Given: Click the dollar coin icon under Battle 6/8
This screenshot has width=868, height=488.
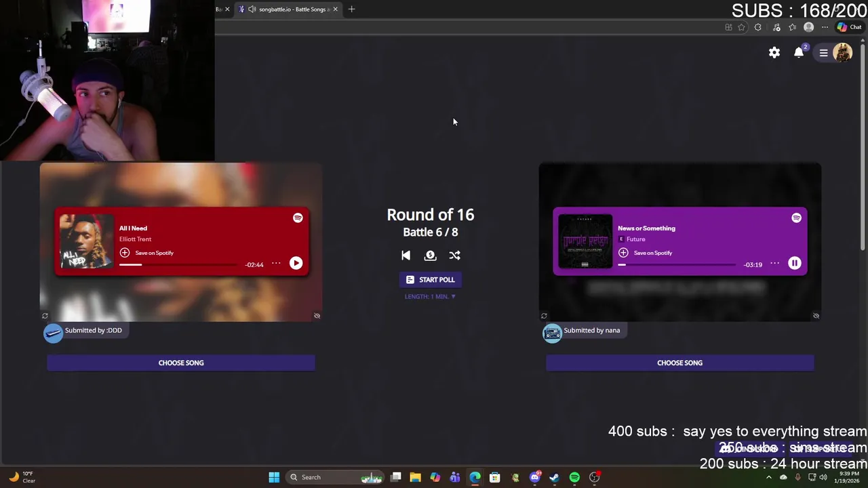Looking at the screenshot, I should (430, 256).
